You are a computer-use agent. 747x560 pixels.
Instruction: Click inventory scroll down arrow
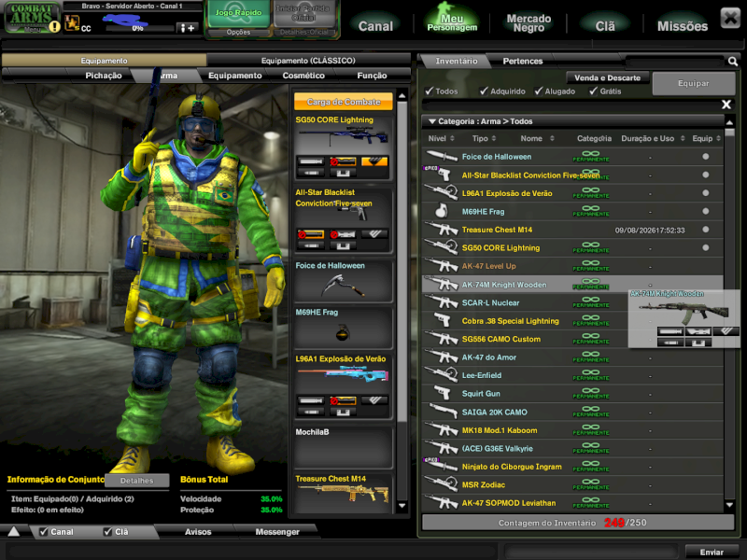[729, 505]
